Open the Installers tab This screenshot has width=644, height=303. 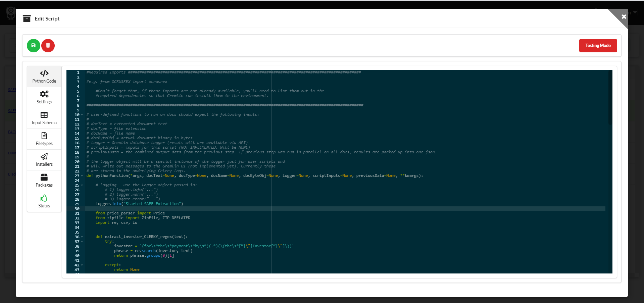pos(44,160)
